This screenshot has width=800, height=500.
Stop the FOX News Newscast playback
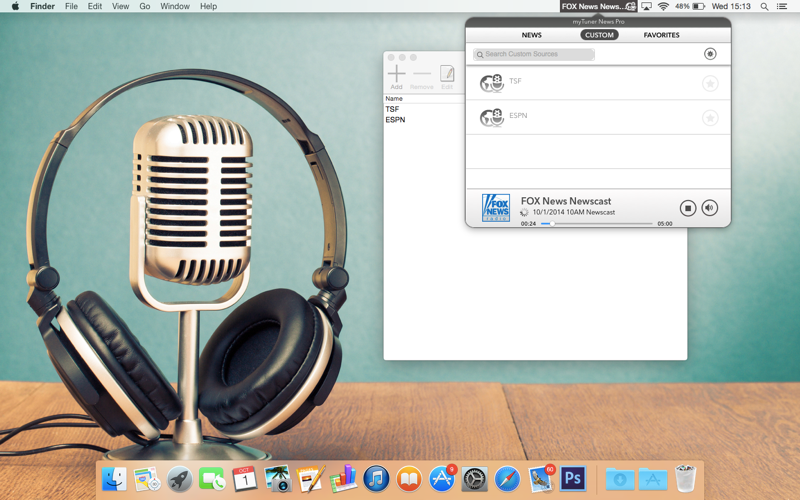[688, 208]
